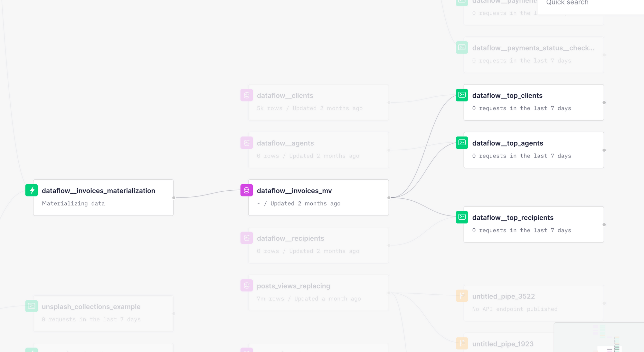
Task: Click the data source icon on dataflow__clients
Action: click(x=246, y=95)
